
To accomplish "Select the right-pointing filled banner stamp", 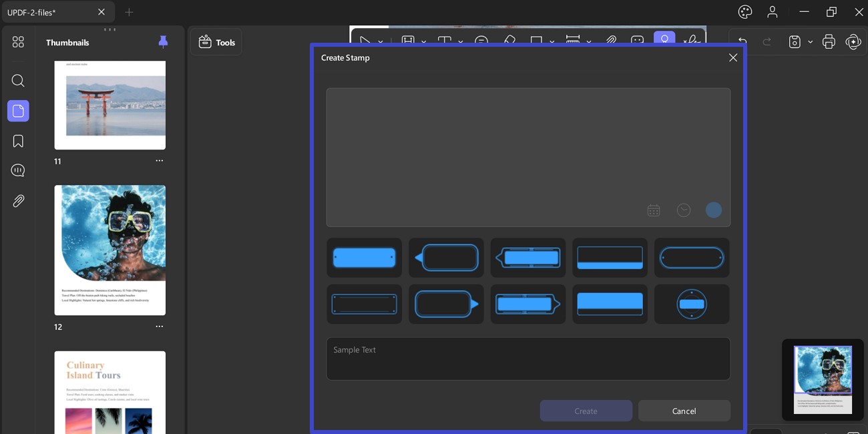I will click(x=528, y=304).
